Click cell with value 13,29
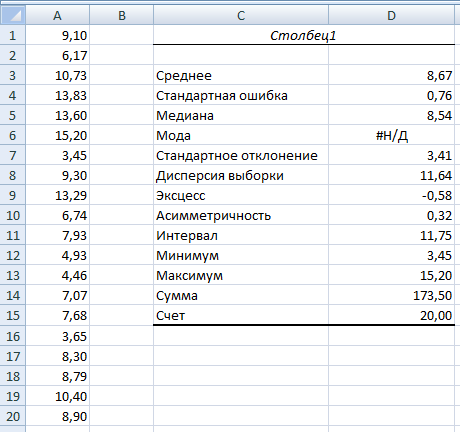Viewport: 460px width, 432px height. click(57, 195)
